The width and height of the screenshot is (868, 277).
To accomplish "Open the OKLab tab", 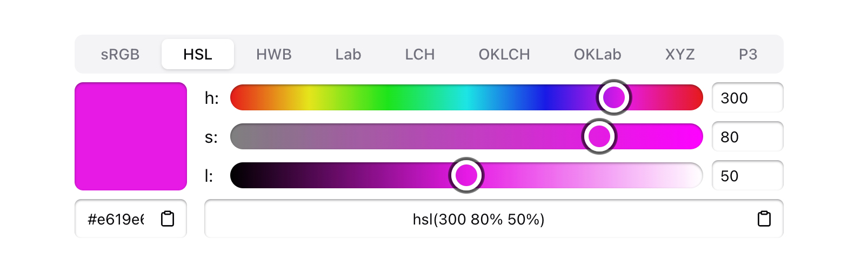I will tap(597, 54).
